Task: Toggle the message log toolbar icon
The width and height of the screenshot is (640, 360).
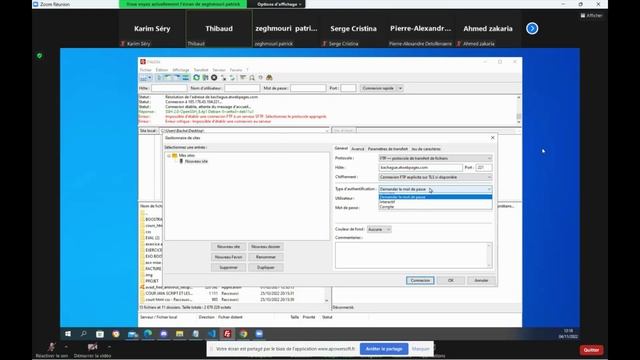Action: [x=159, y=78]
